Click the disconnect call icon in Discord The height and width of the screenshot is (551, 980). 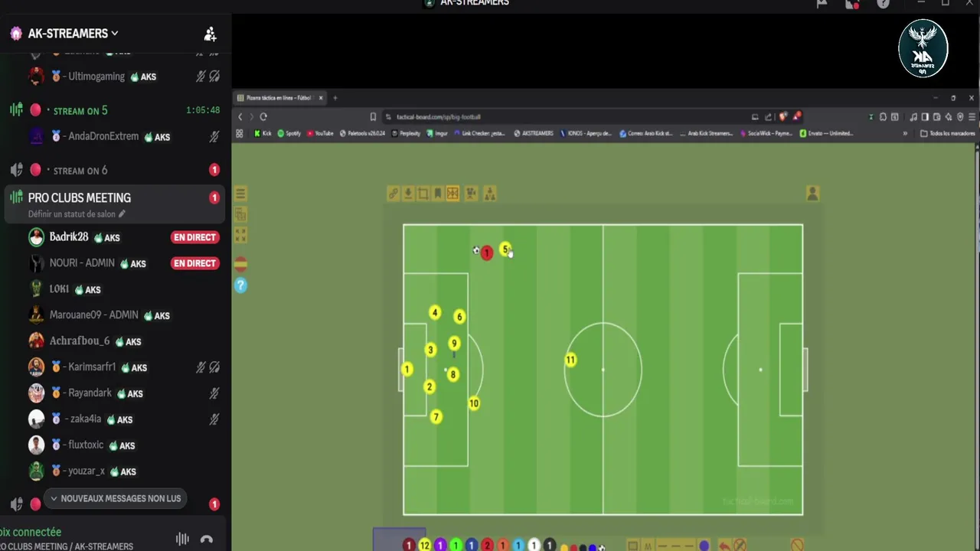[207, 540]
